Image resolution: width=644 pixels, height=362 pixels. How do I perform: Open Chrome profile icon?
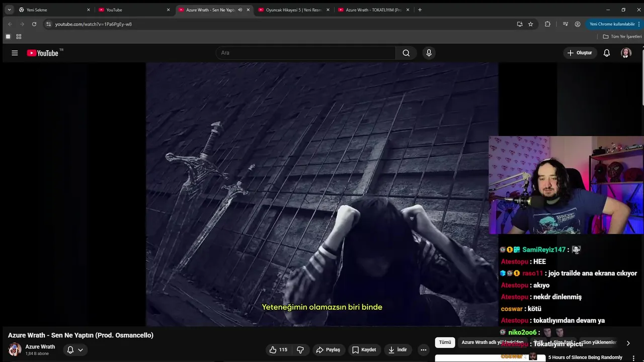[x=578, y=24]
